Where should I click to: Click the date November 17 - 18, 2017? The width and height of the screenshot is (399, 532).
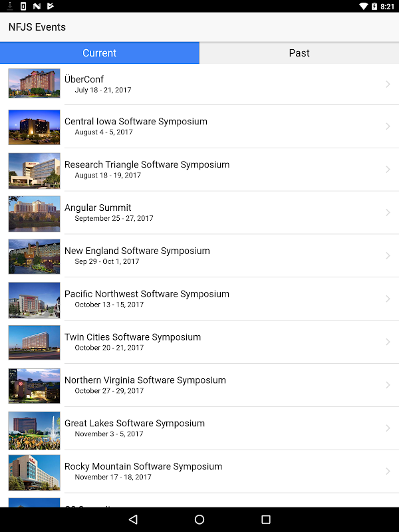pos(113,477)
